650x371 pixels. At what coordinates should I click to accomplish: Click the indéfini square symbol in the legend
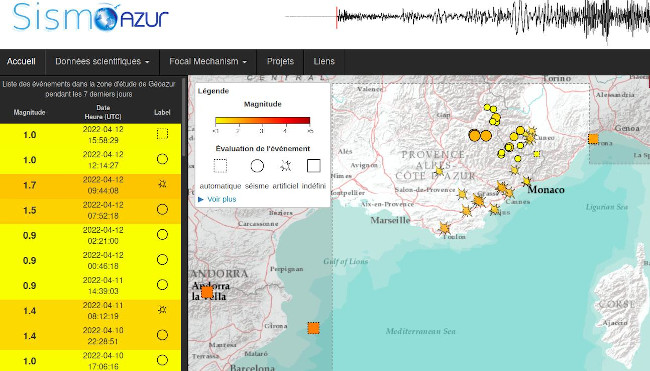(x=314, y=166)
